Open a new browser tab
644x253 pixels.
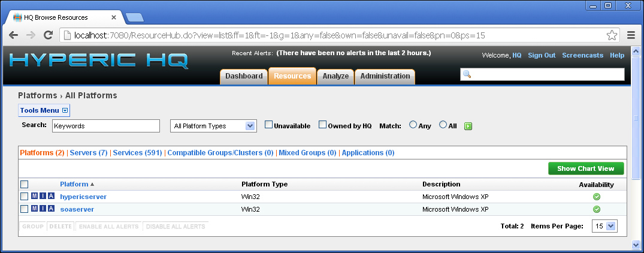134,17
